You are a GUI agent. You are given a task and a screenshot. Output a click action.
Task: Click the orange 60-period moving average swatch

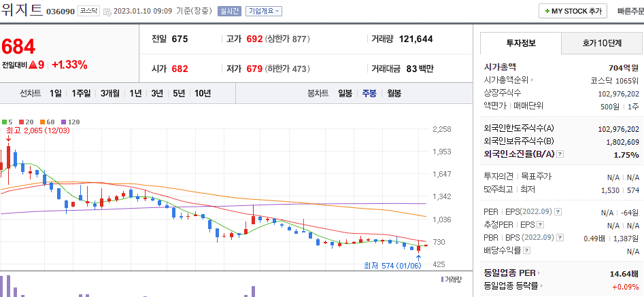42,122
